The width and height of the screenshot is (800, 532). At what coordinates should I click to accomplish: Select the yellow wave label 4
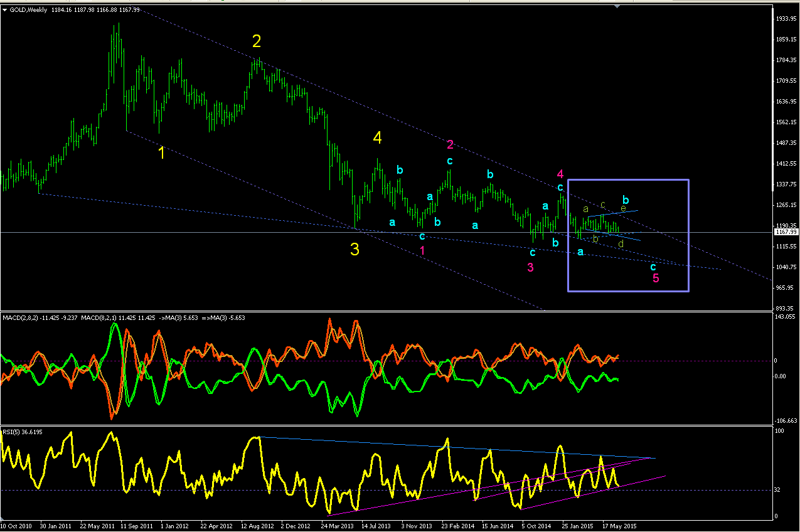(x=377, y=137)
